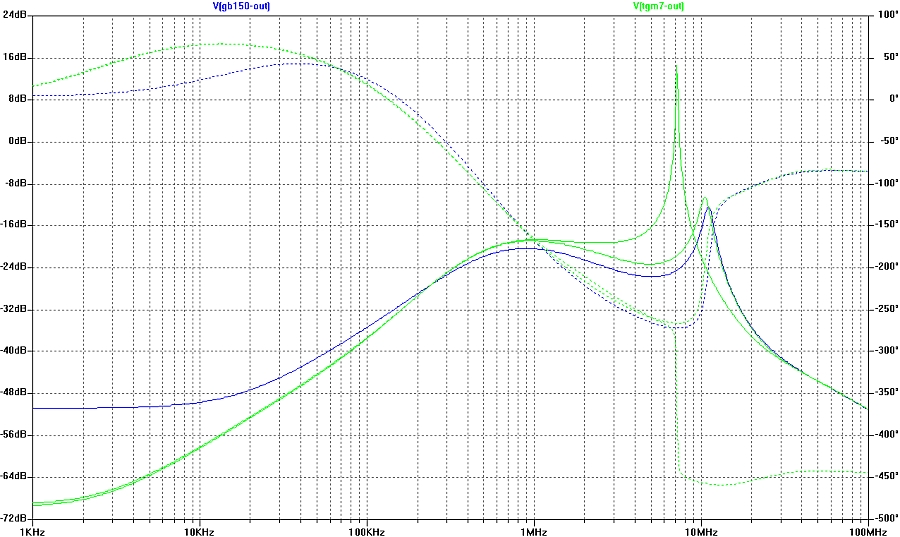The image size is (900, 537).
Task: Click the 10KHz frequency axis label
Action: (x=199, y=532)
